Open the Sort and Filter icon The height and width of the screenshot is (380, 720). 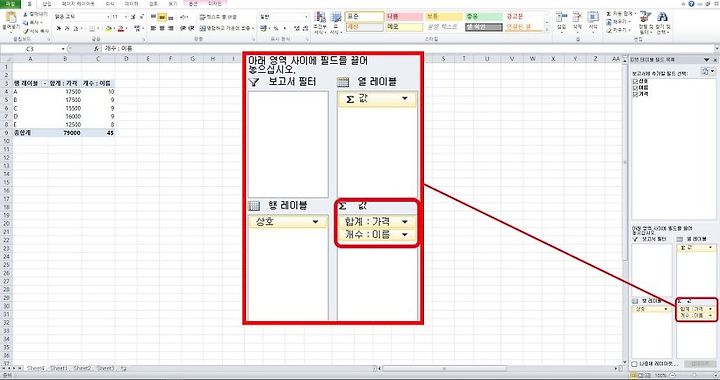[645, 17]
